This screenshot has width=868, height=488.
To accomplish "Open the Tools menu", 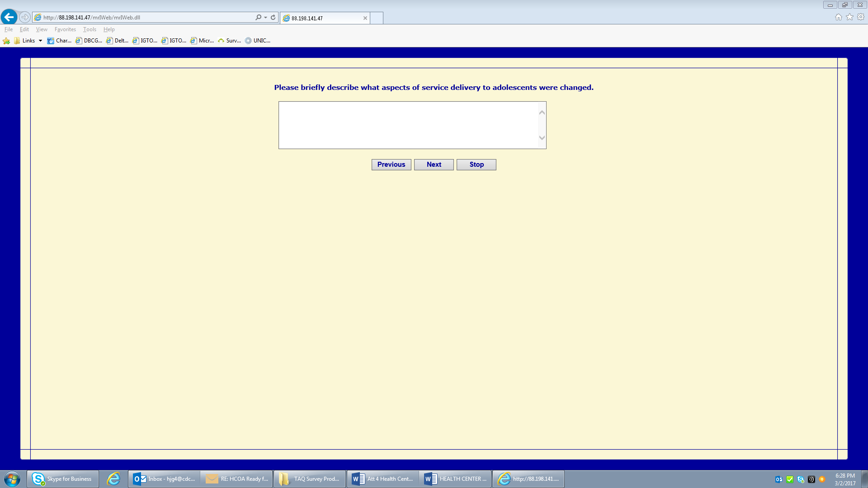I will pyautogui.click(x=90, y=29).
